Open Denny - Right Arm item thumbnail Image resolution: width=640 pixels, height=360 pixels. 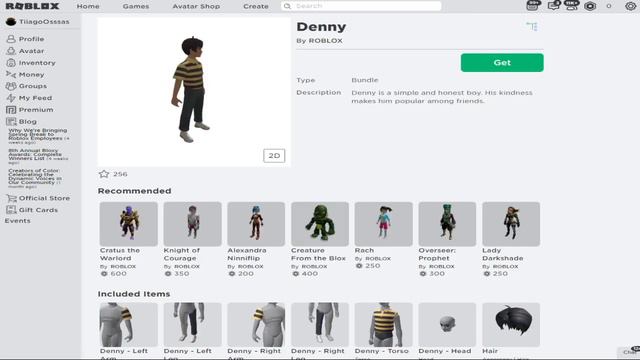256,324
